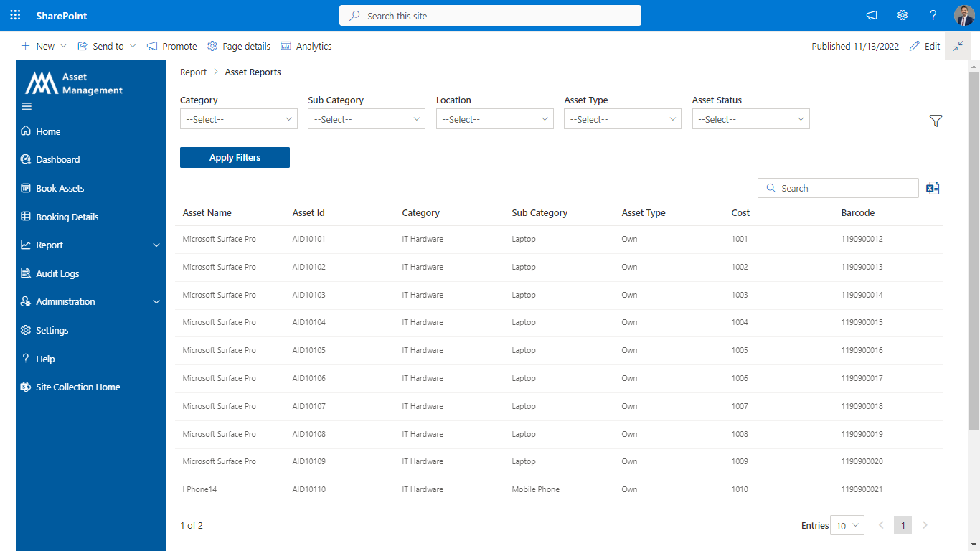This screenshot has width=980, height=551.
Task: Open the user profile avatar
Action: coord(963,15)
